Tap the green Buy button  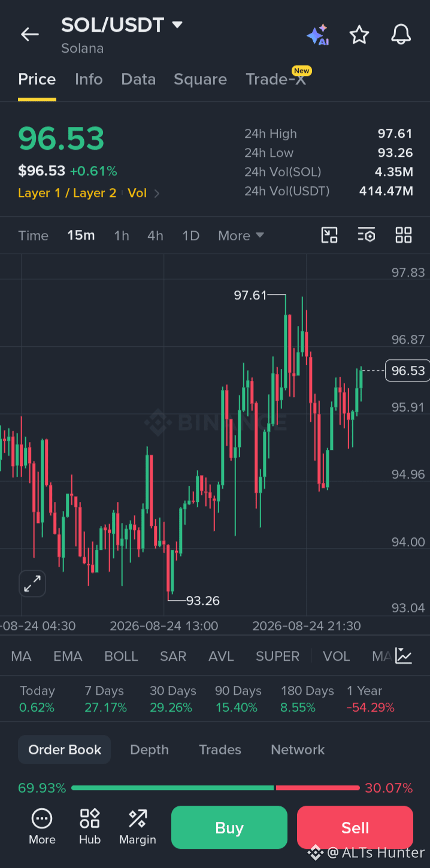coord(229,827)
